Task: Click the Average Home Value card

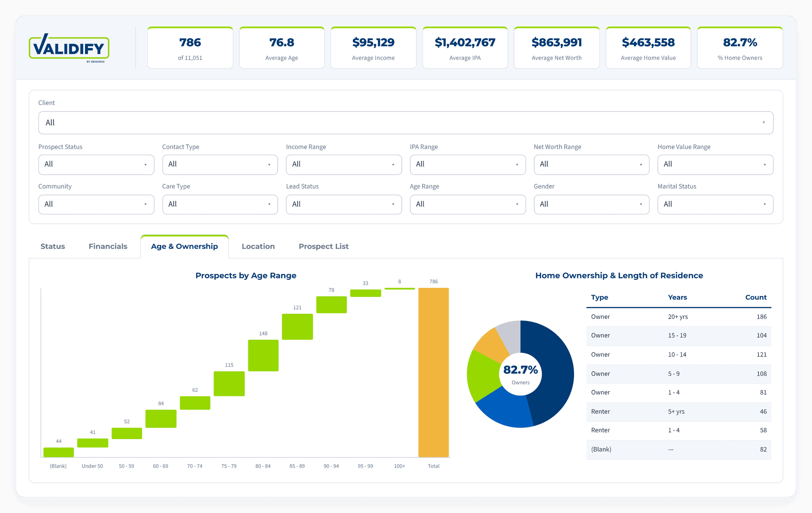Action: tap(648, 48)
